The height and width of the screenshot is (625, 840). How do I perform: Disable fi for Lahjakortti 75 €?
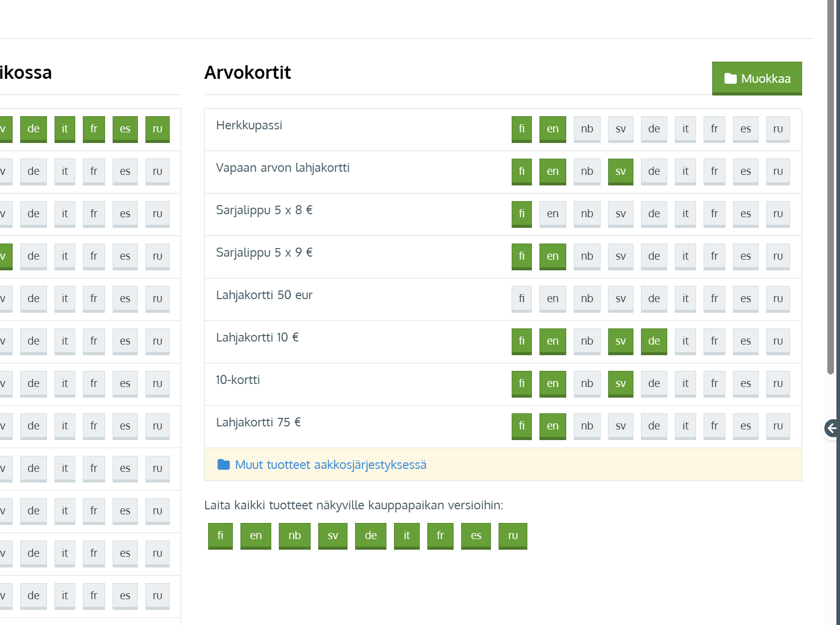(x=521, y=426)
